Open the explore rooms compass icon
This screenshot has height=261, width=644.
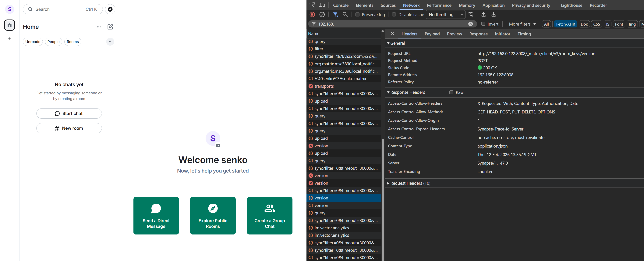pyautogui.click(x=110, y=9)
